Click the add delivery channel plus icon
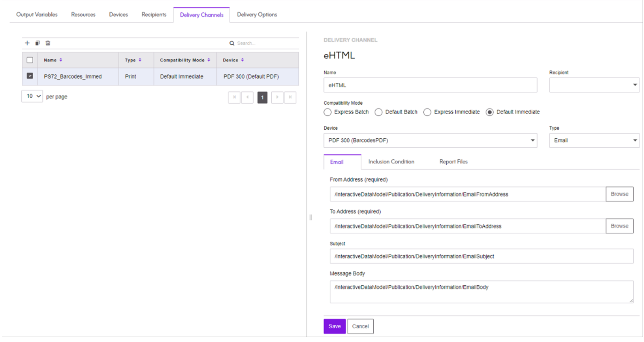The image size is (644, 342). coord(27,43)
